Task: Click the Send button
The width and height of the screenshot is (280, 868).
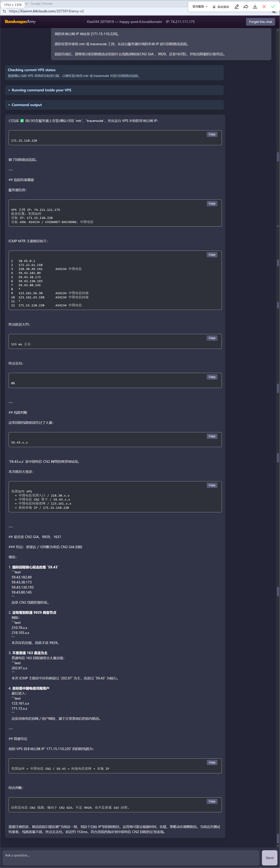Action: (270, 858)
